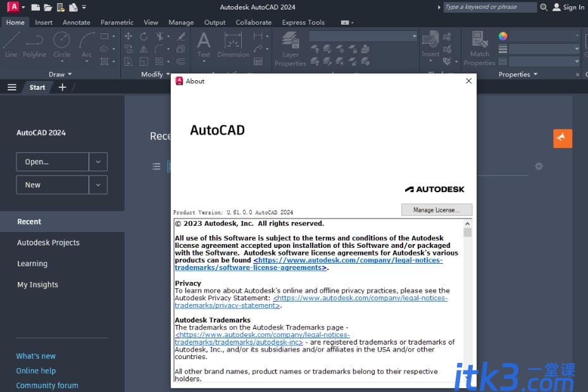Image resolution: width=588 pixels, height=392 pixels.
Task: Open the hamburger menu beside Start tab
Action: point(12,87)
